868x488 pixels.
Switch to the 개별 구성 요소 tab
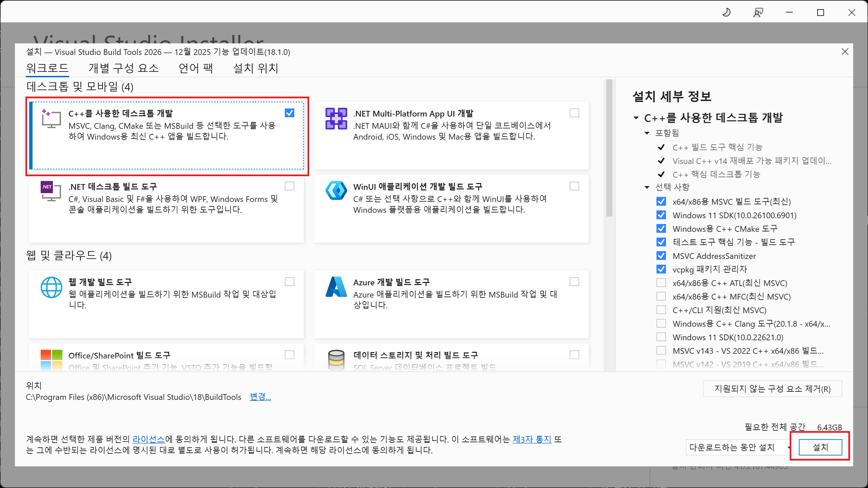(123, 68)
